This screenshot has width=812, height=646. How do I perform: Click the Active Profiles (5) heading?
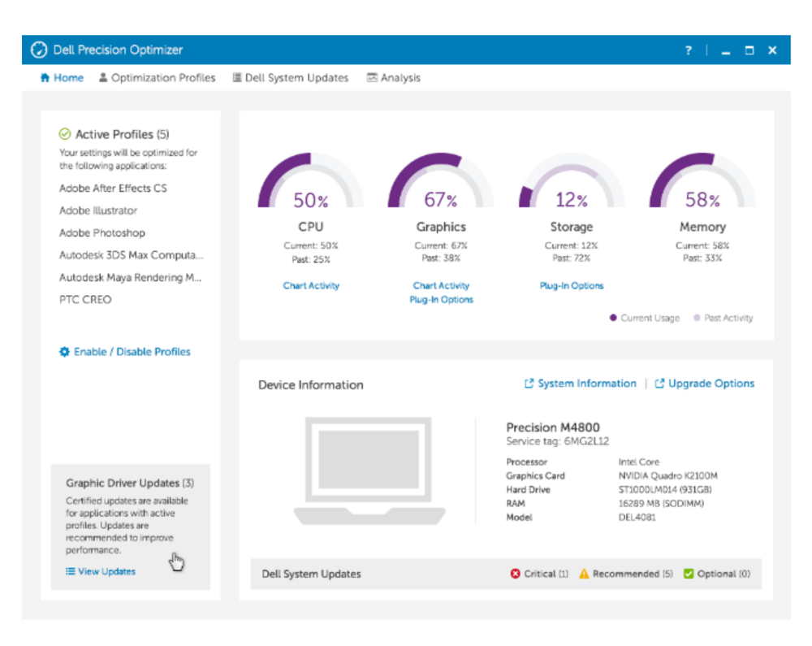point(123,134)
